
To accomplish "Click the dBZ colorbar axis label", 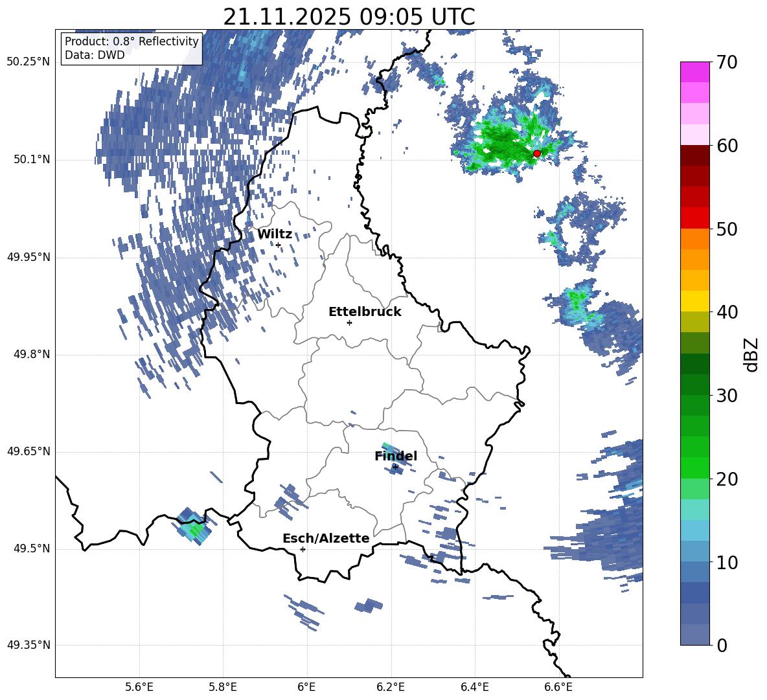I will tap(751, 354).
